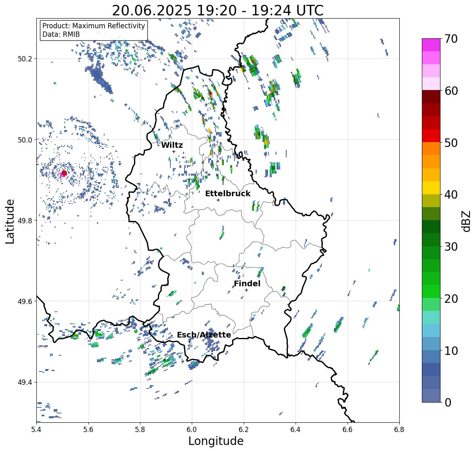Click the 'Data: RMIB' legend line

pyautogui.click(x=61, y=34)
